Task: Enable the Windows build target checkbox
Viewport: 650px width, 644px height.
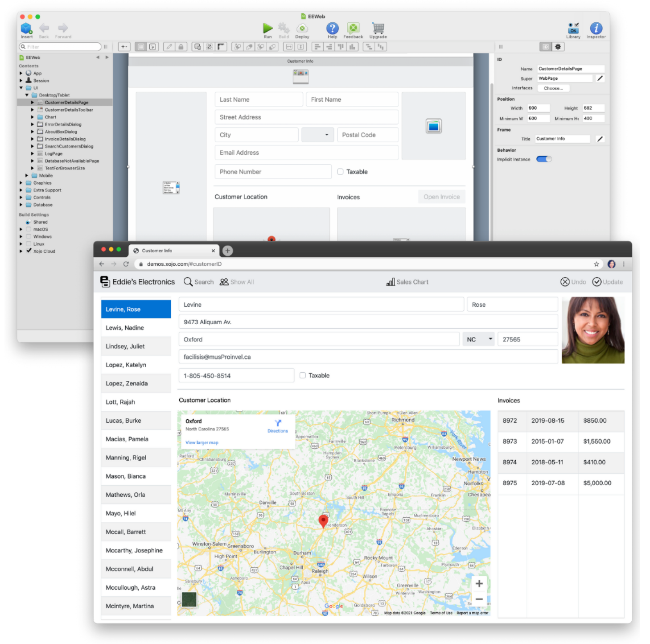Action: 29,236
